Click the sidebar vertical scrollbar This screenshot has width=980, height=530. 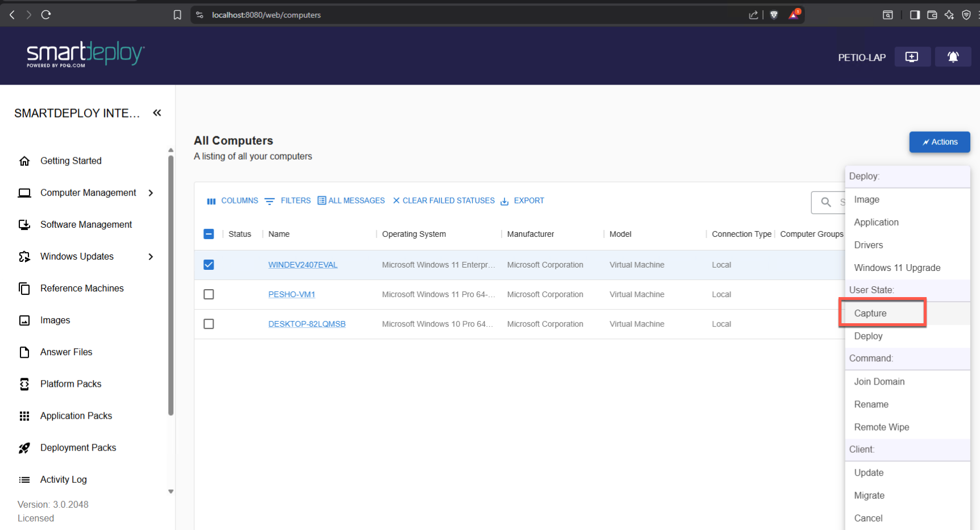click(170, 284)
